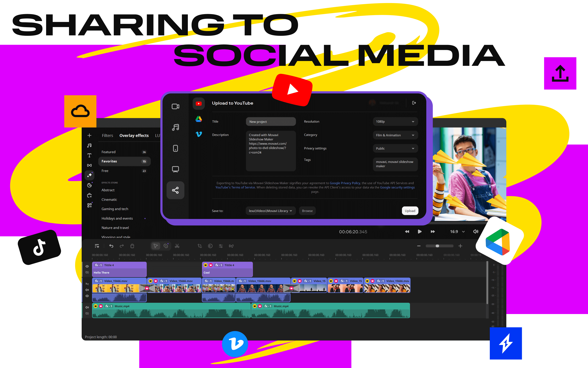588x368 pixels.
Task: Choose the Google Drive upload icon
Action: [198, 119]
